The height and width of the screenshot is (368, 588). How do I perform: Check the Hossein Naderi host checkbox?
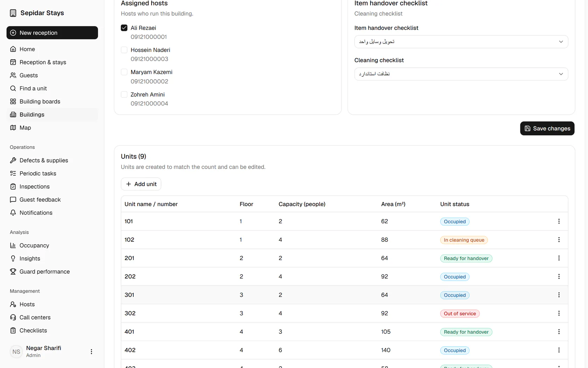click(x=124, y=50)
